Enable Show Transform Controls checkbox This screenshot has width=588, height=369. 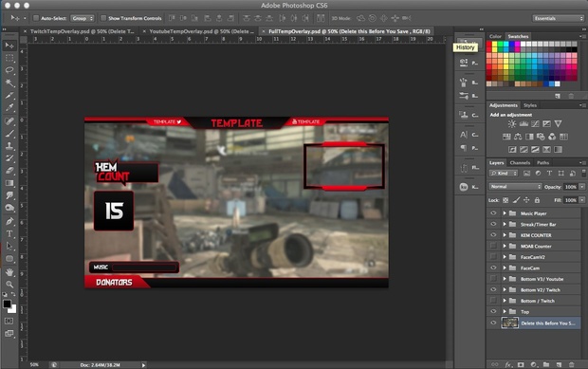pos(103,18)
